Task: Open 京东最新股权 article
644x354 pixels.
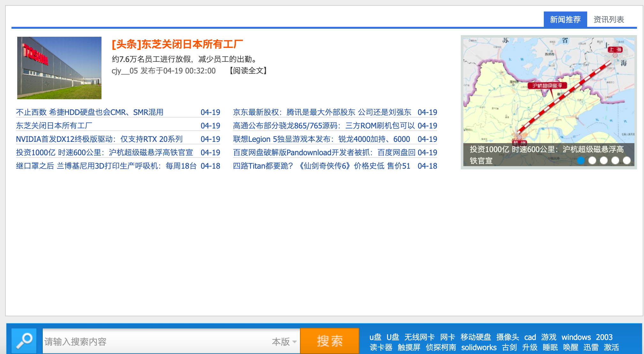Action: click(322, 112)
